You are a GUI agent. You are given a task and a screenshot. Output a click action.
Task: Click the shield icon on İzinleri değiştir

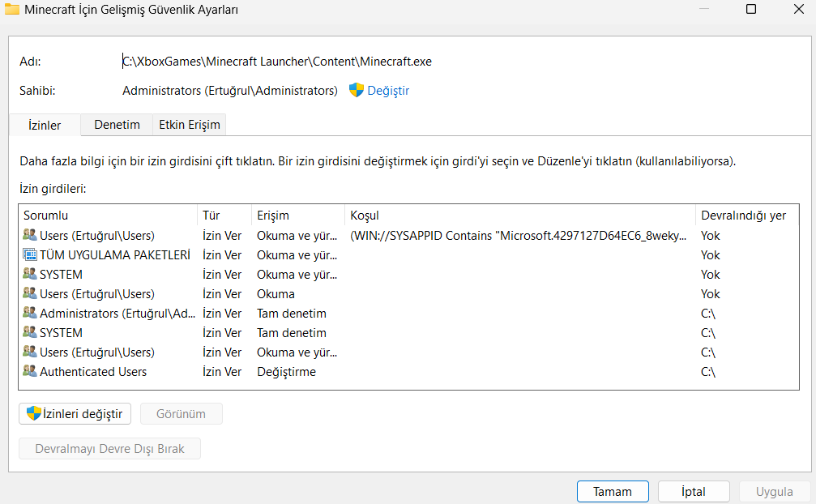[x=34, y=414]
